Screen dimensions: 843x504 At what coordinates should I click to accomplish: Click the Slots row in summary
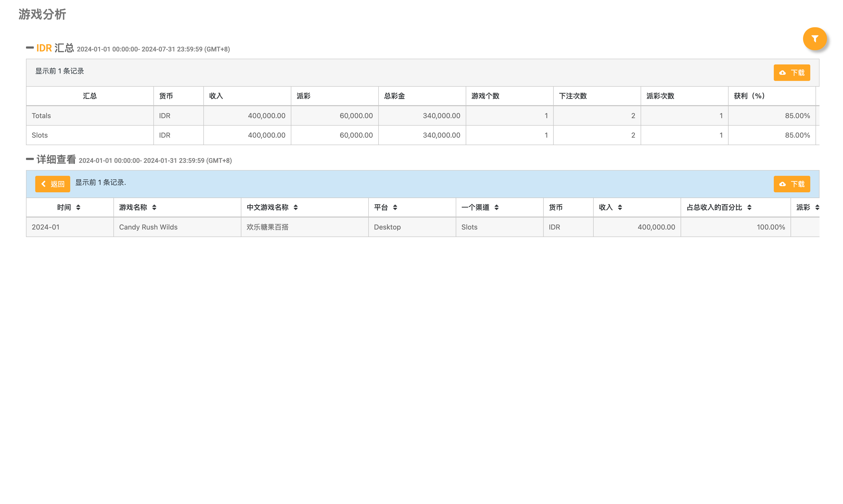tap(40, 135)
